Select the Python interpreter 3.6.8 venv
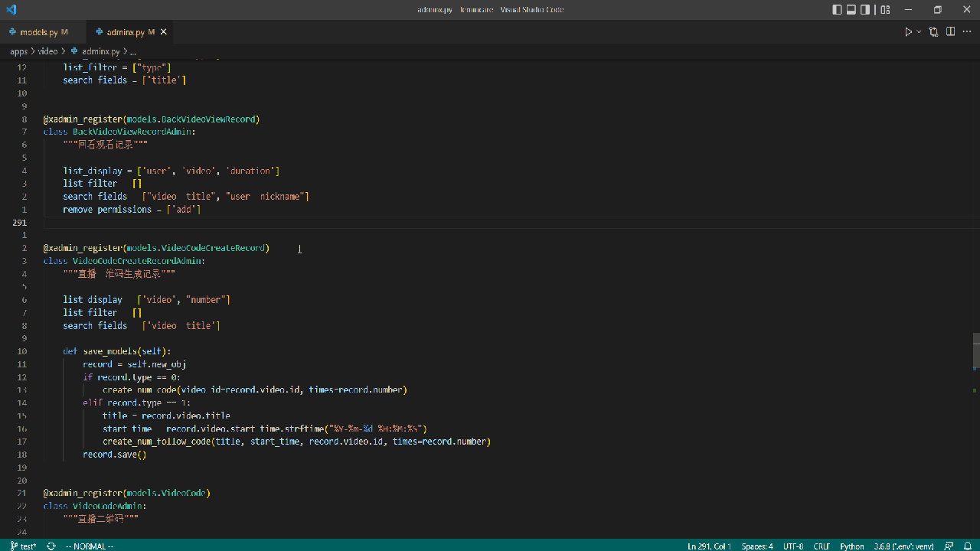The image size is (980, 551). (903, 546)
